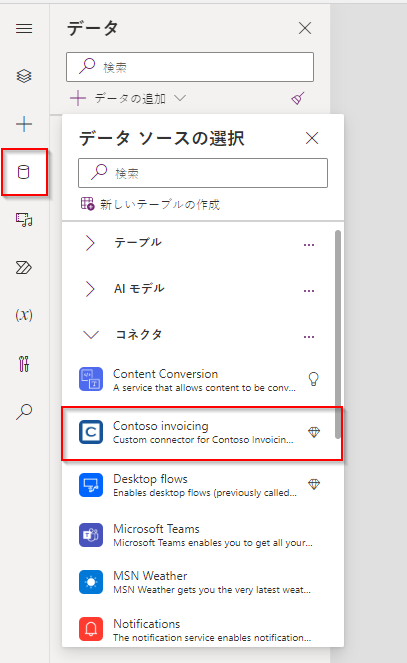Open more options for コネクタ
Viewport: 407px width, 663px height.
click(x=309, y=337)
